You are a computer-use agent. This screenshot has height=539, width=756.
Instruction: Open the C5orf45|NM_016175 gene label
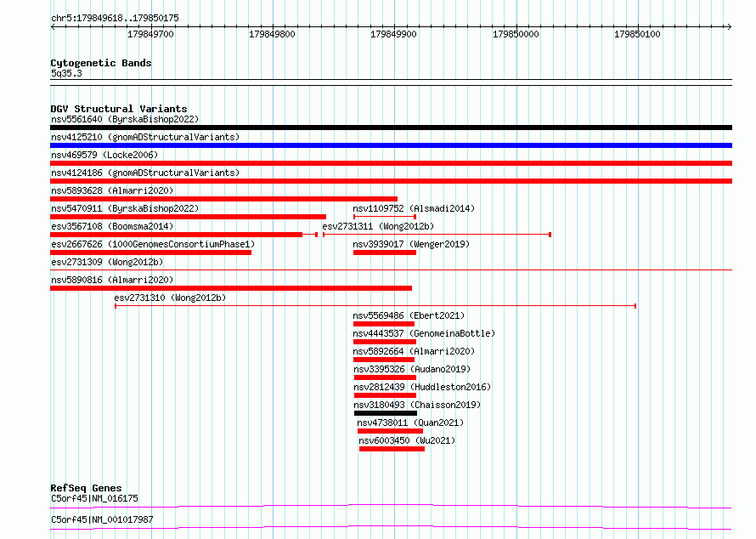(x=94, y=498)
